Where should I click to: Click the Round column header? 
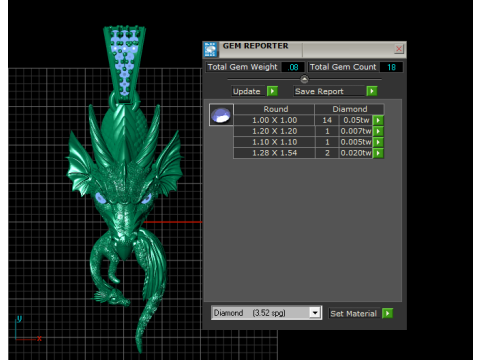[275, 109]
